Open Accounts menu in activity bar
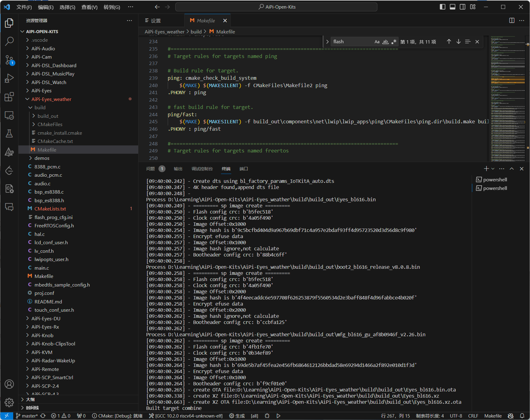 click(x=9, y=384)
